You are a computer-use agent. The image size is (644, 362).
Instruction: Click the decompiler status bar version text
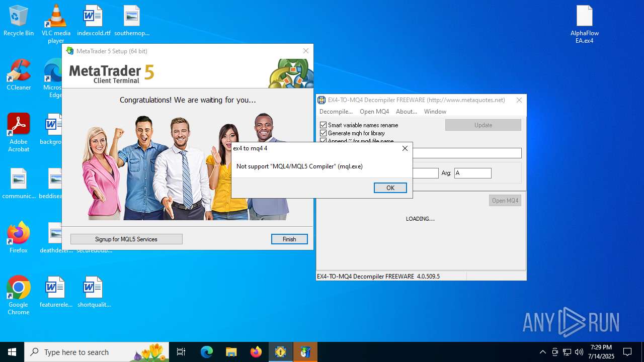coord(378,277)
